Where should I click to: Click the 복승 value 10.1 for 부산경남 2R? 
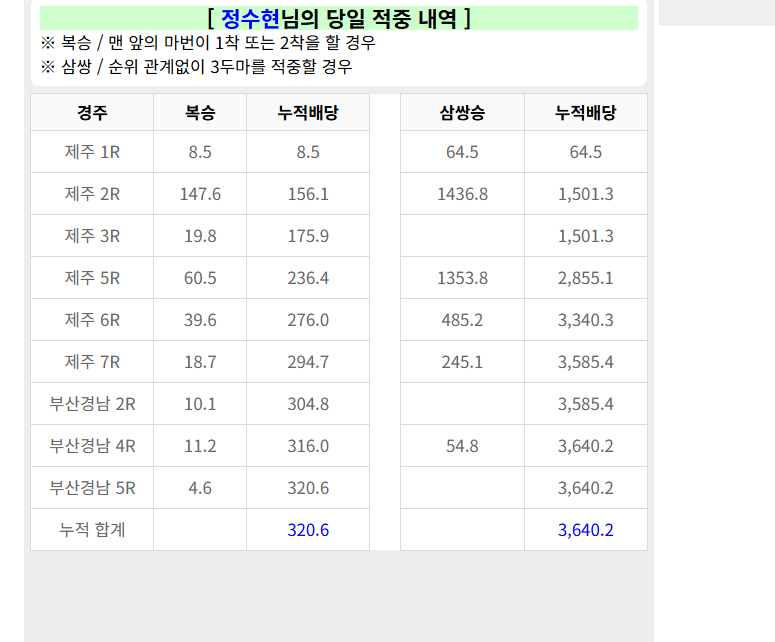pos(200,404)
